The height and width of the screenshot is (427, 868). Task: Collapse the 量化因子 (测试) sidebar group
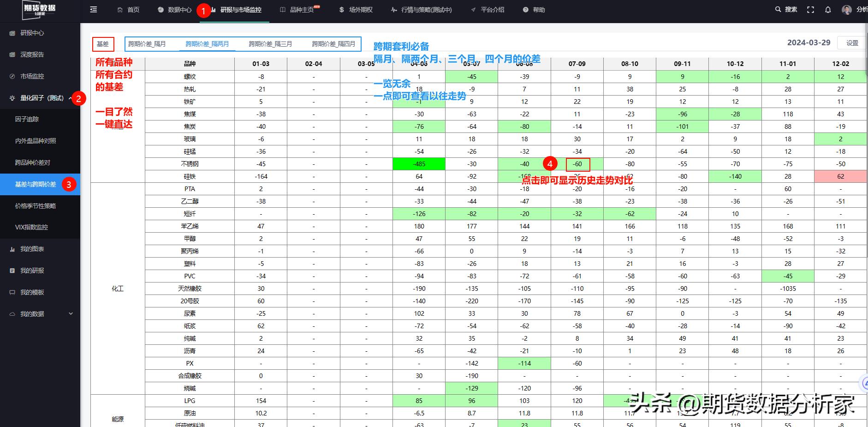[x=70, y=98]
